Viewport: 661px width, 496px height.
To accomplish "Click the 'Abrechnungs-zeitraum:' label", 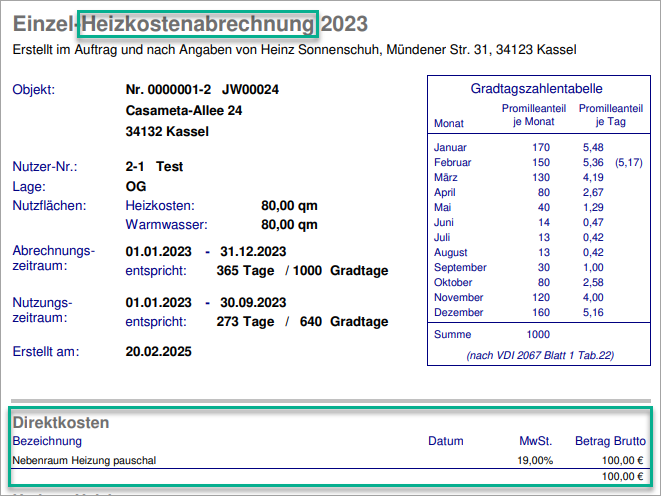I will [x=54, y=258].
